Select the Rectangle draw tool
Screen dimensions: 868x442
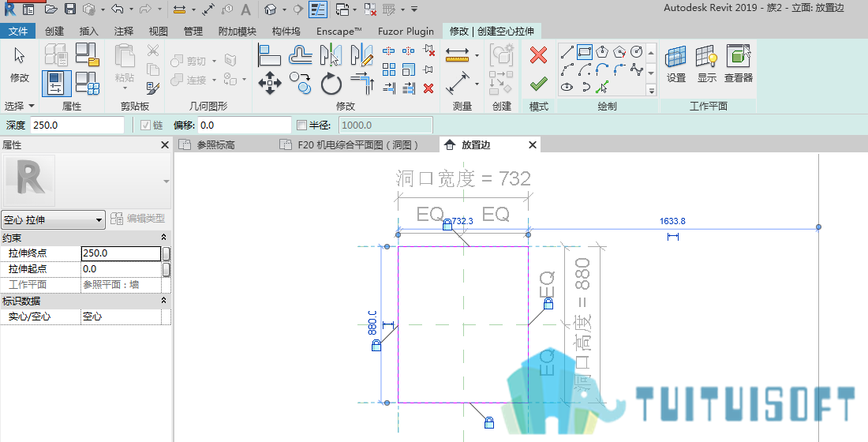[585, 52]
